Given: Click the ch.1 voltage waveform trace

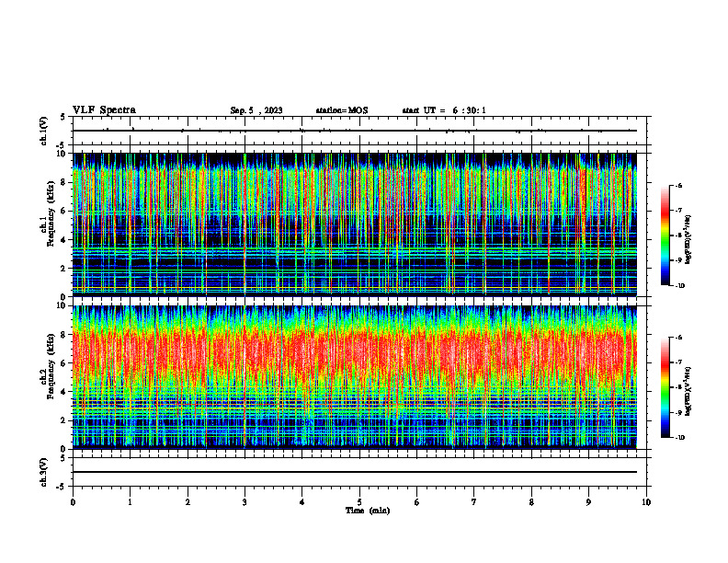Looking at the screenshot, I should click(355, 131).
